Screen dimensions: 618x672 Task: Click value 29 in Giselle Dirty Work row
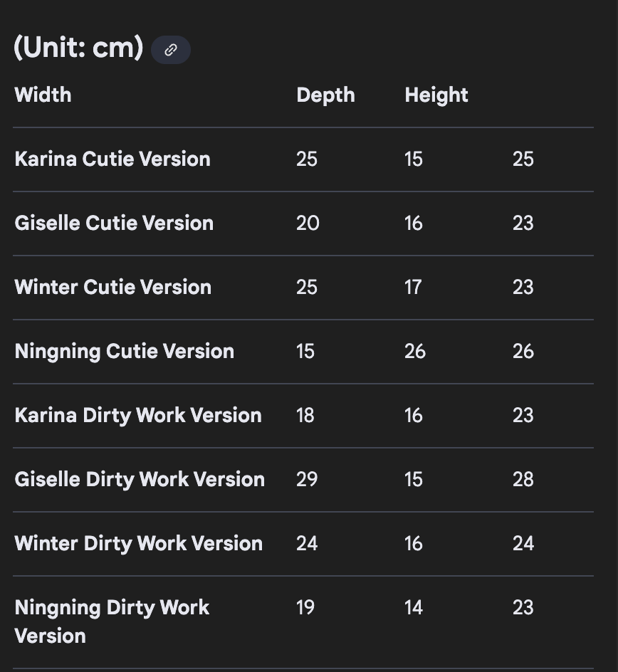click(x=307, y=479)
